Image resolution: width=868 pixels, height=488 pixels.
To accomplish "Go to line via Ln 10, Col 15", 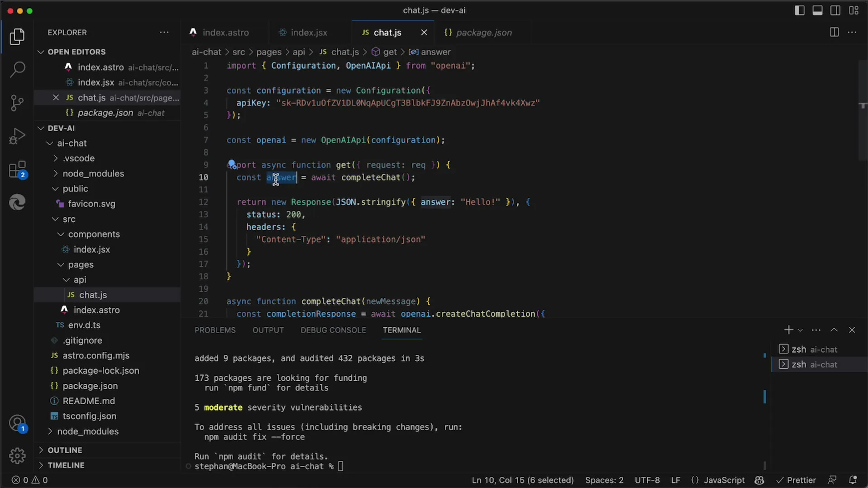I will (523, 480).
